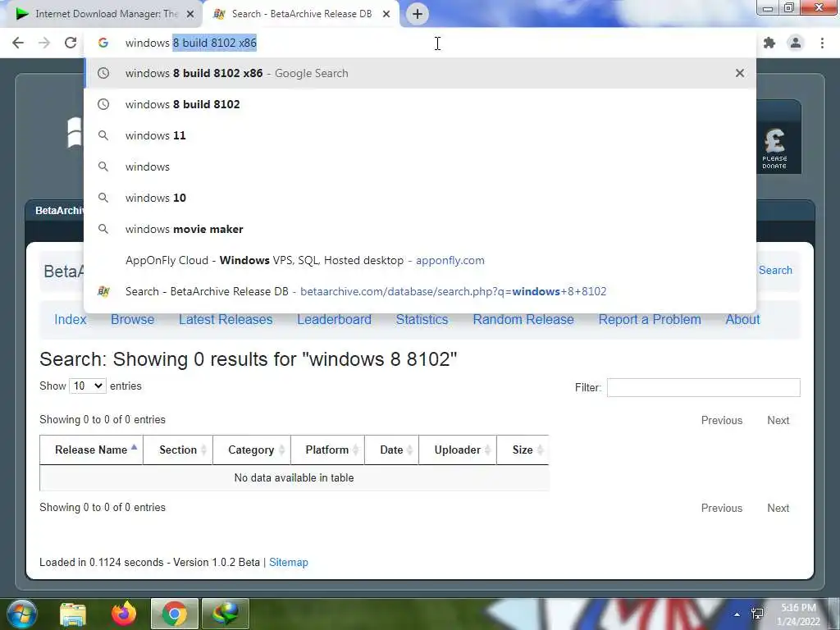Screen dimensions: 840x630
Task: Click the top Next pagination button
Action: 778,421
